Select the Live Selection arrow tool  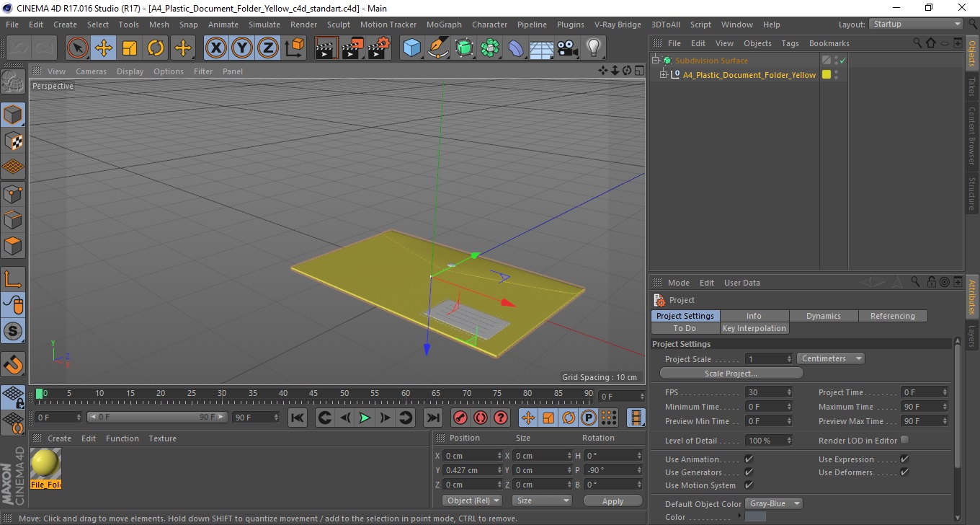(78, 48)
